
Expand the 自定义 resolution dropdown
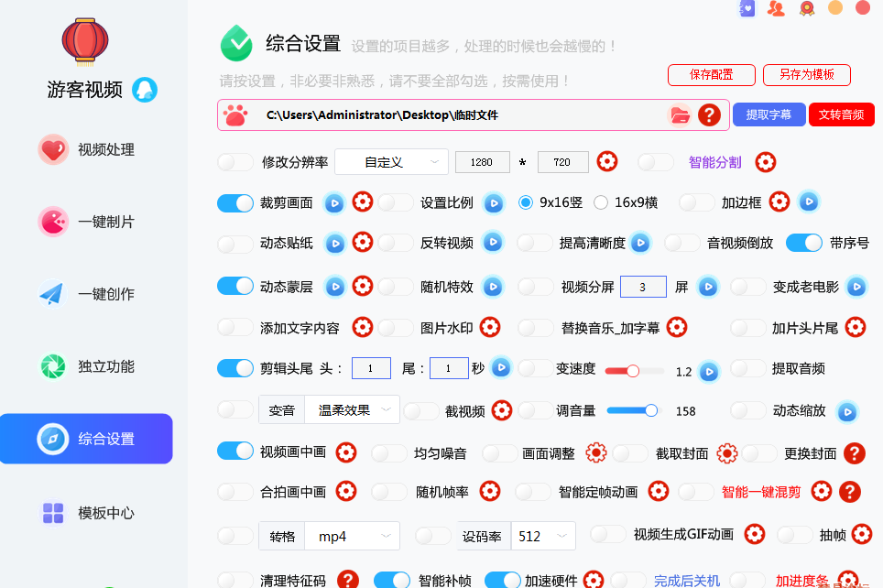point(391,162)
